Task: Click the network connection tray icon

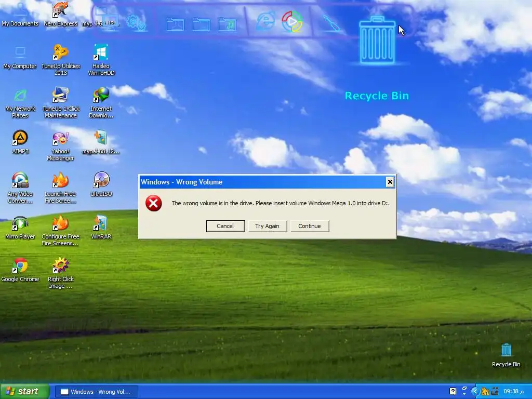Action: click(x=495, y=392)
